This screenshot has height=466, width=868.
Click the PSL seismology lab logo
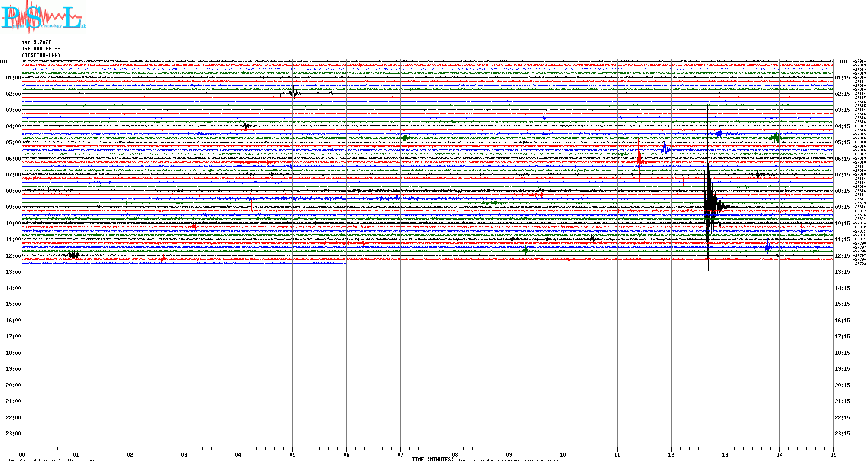43,17
